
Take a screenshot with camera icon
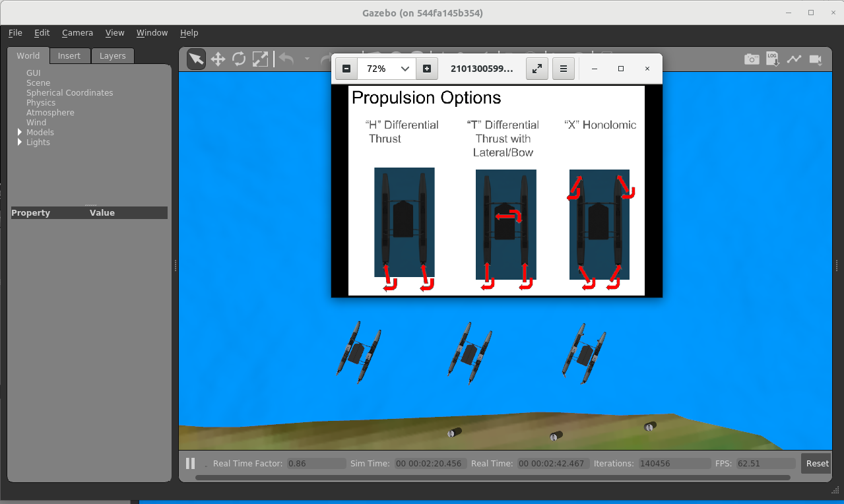coord(752,59)
